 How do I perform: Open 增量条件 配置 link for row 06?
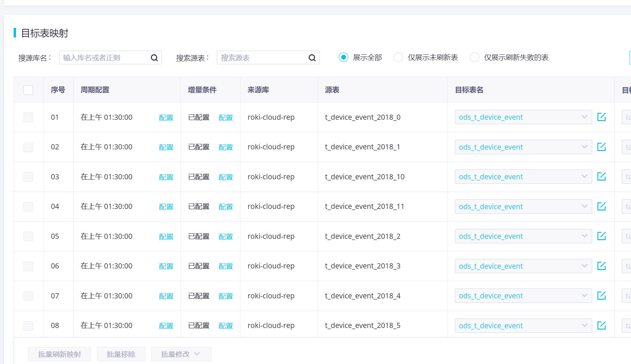[226, 266]
